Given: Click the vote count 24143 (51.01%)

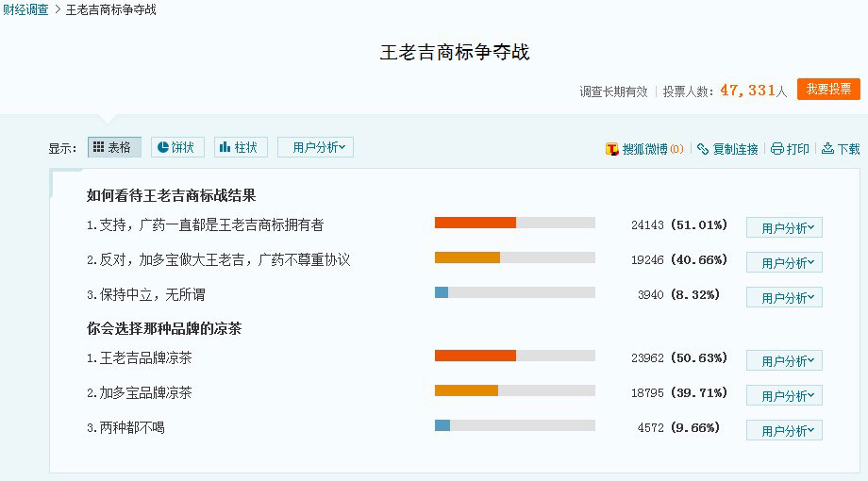Looking at the screenshot, I should pyautogui.click(x=678, y=224).
